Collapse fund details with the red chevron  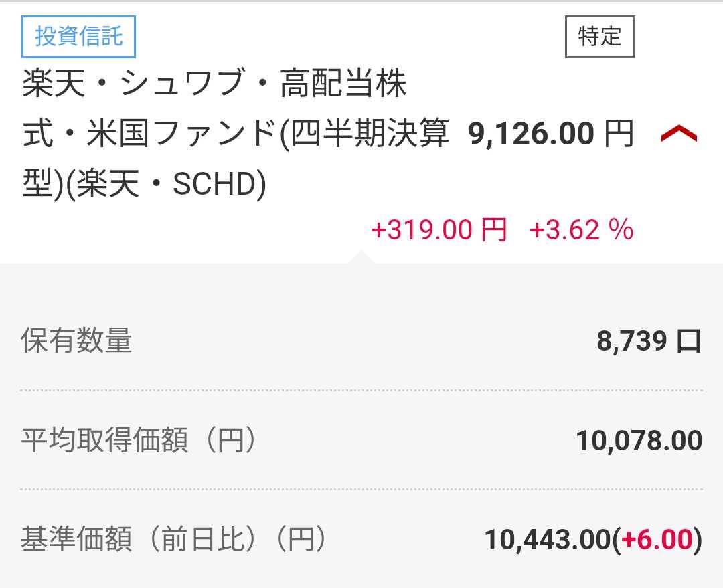pos(678,135)
